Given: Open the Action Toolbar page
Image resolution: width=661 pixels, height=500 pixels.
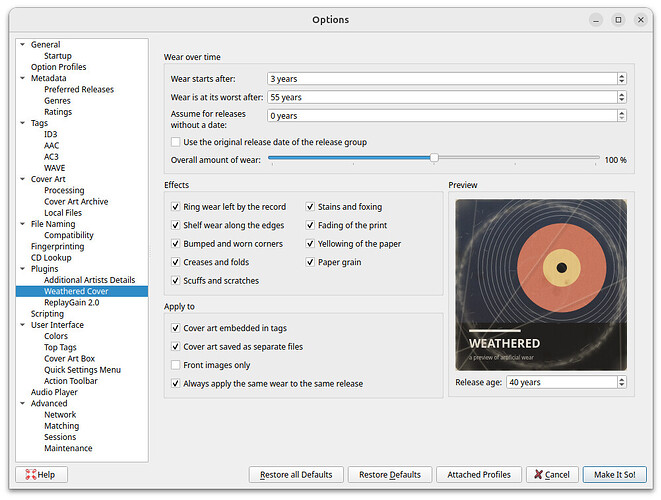Looking at the screenshot, I should pyautogui.click(x=71, y=381).
